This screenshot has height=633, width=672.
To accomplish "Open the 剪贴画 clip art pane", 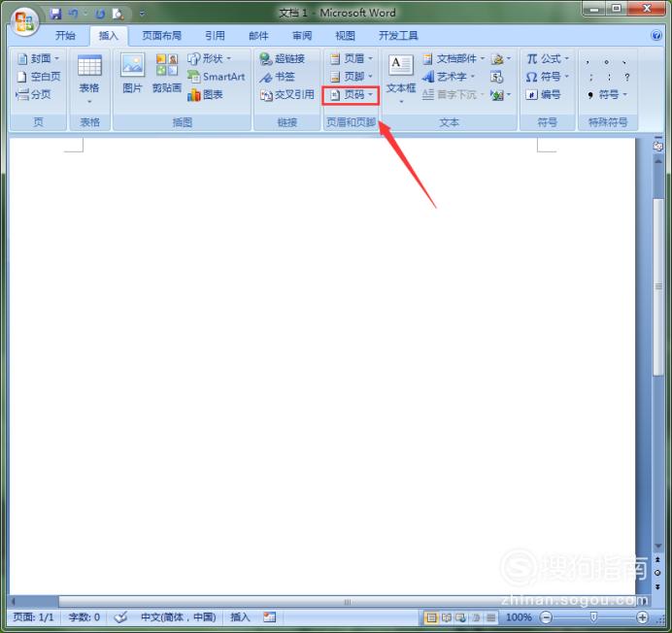I will point(167,73).
